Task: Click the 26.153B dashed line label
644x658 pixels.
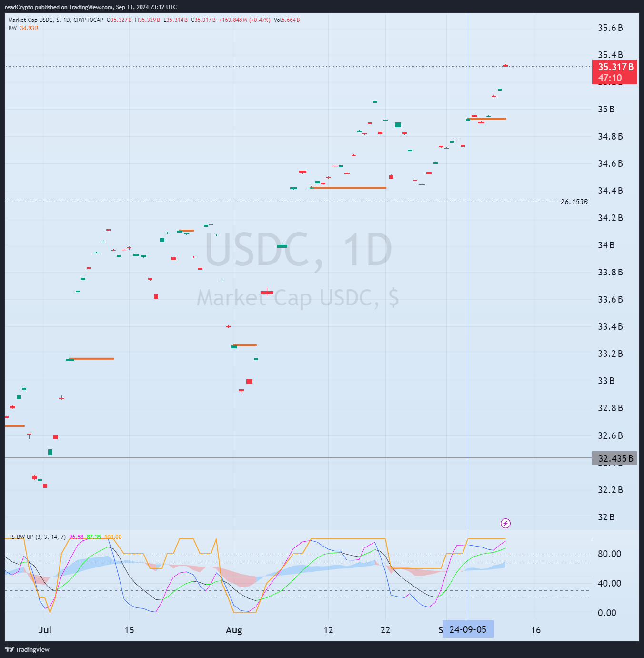Action: click(x=574, y=202)
